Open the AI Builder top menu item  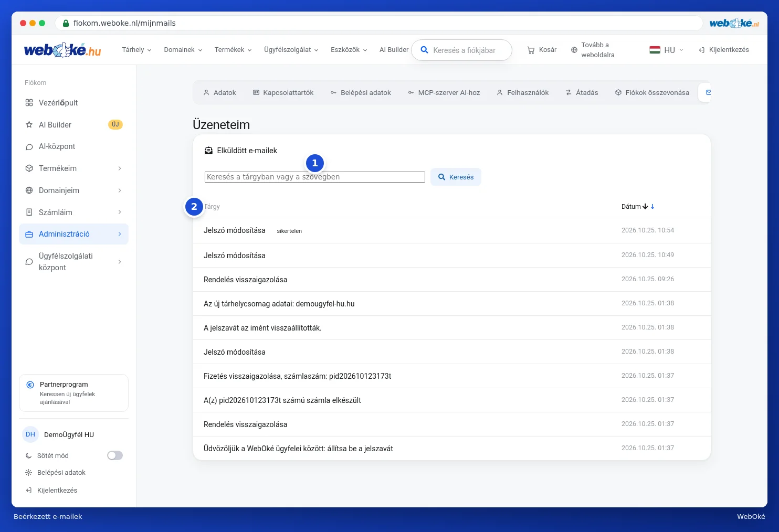(x=394, y=50)
